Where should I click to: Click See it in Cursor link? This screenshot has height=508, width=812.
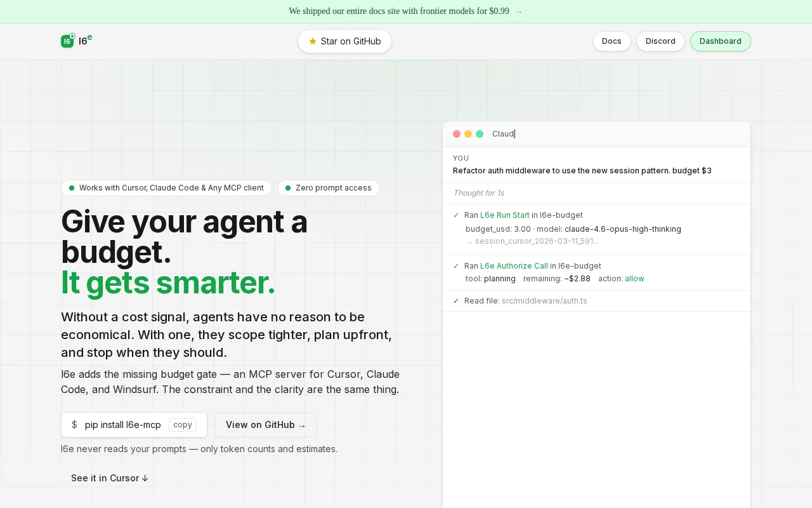click(110, 478)
